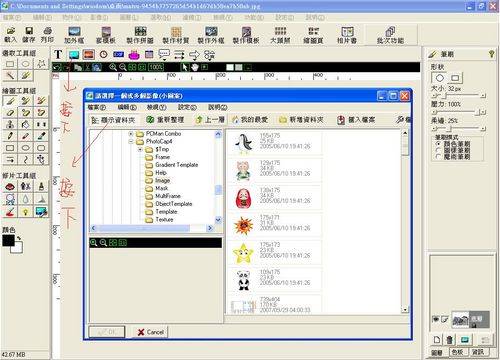Viewport: 500px width, 360px height.
Task: Click the 大小 size slider
Action: click(459, 96)
